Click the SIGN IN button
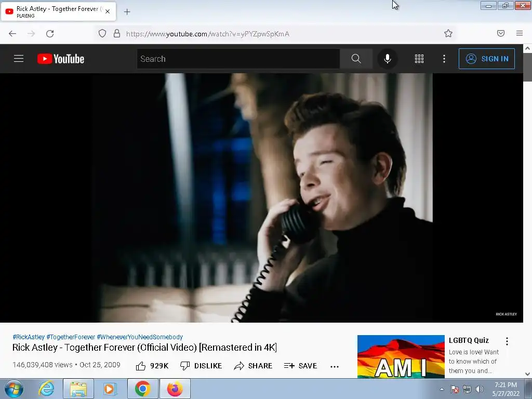This screenshot has height=399, width=532. coord(486,59)
